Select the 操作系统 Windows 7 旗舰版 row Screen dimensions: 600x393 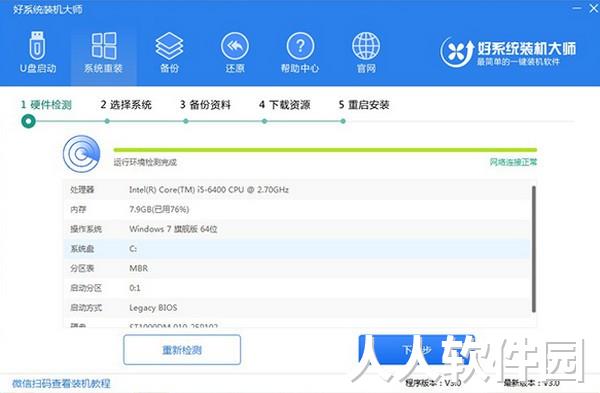pos(297,229)
